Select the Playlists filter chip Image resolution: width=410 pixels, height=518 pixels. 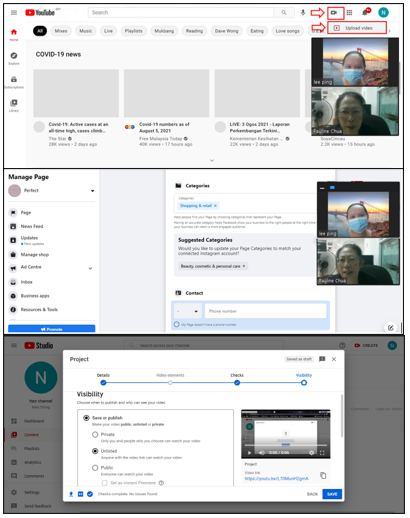pyautogui.click(x=134, y=31)
